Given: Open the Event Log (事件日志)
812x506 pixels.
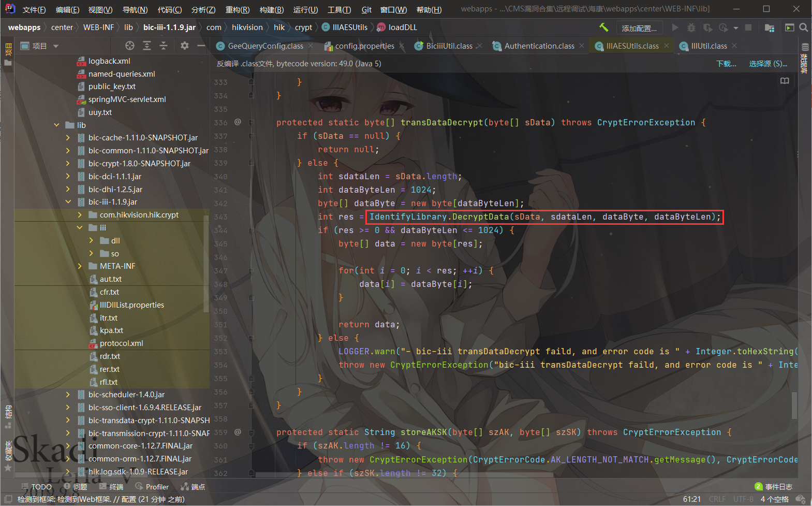Looking at the screenshot, I should click(774, 487).
